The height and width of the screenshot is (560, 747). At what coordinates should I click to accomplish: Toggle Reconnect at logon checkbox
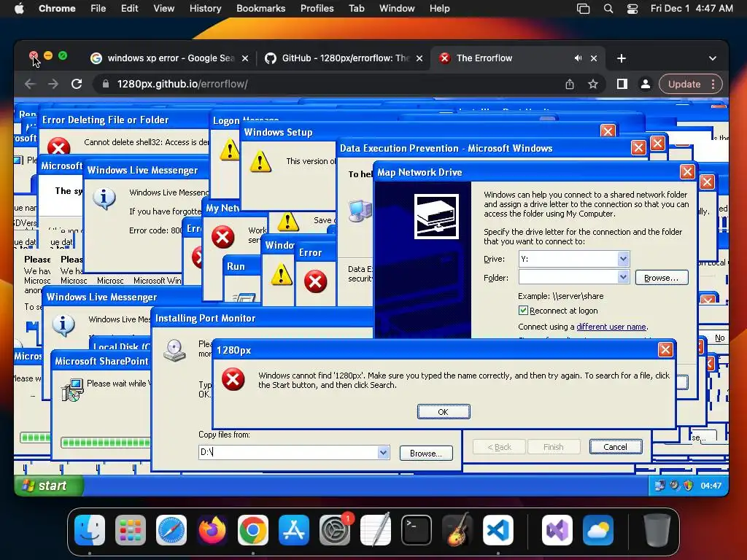(523, 311)
